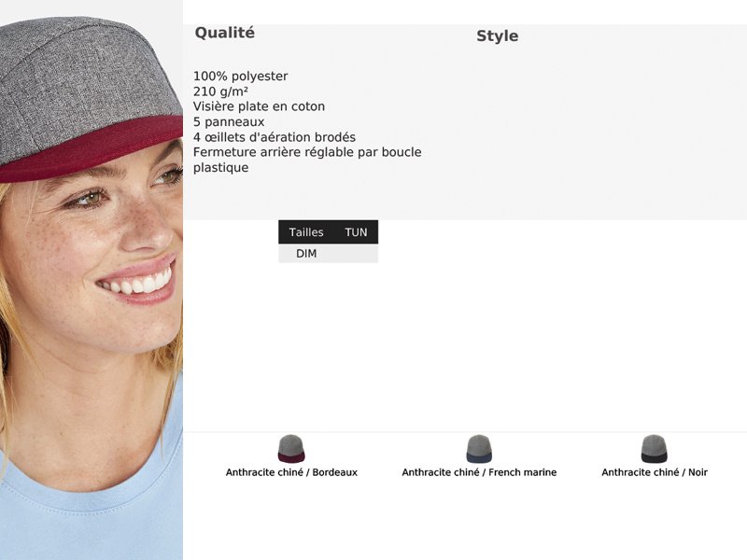747x560 pixels.
Task: Click the Tailles header cell
Action: coord(306,232)
